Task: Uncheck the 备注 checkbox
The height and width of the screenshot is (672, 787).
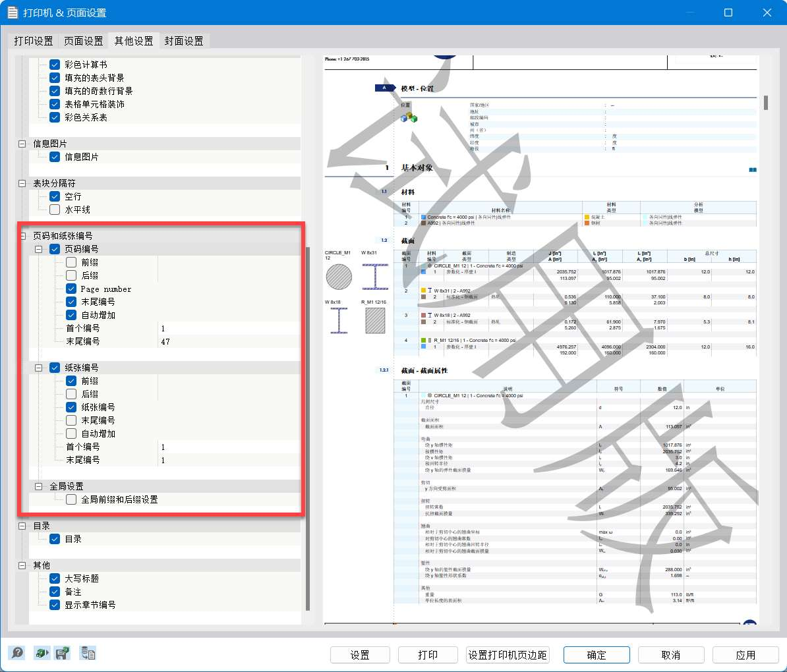Action: (x=55, y=592)
